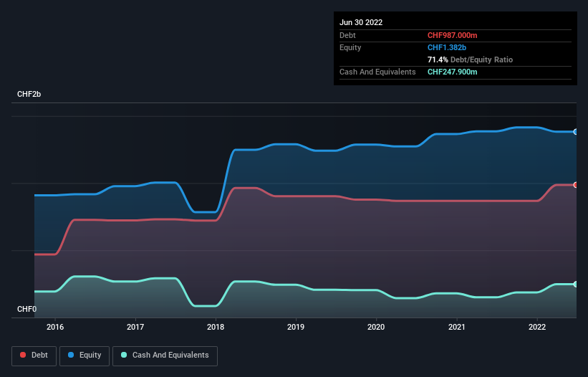Click the 2019 x-axis label

(x=296, y=327)
